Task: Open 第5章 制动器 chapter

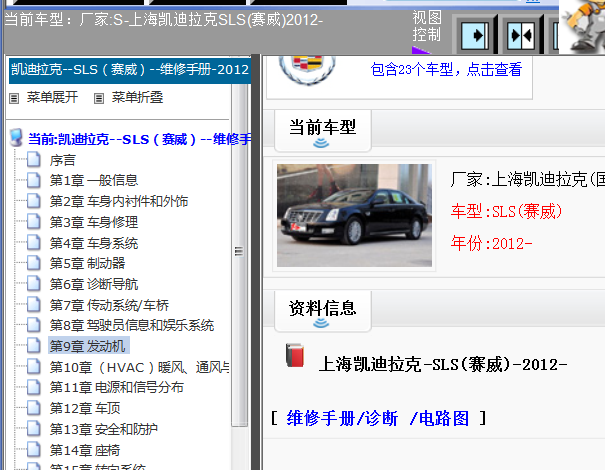Action: (x=88, y=263)
